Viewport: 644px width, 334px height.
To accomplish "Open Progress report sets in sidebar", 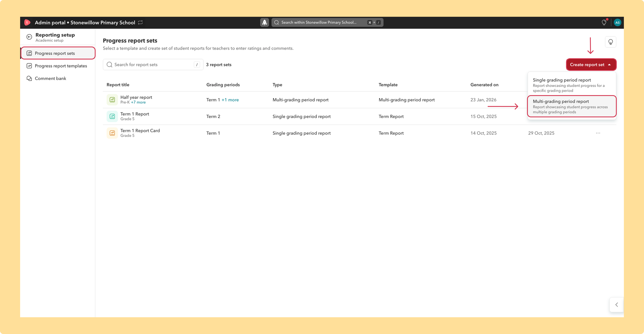I will (58, 53).
